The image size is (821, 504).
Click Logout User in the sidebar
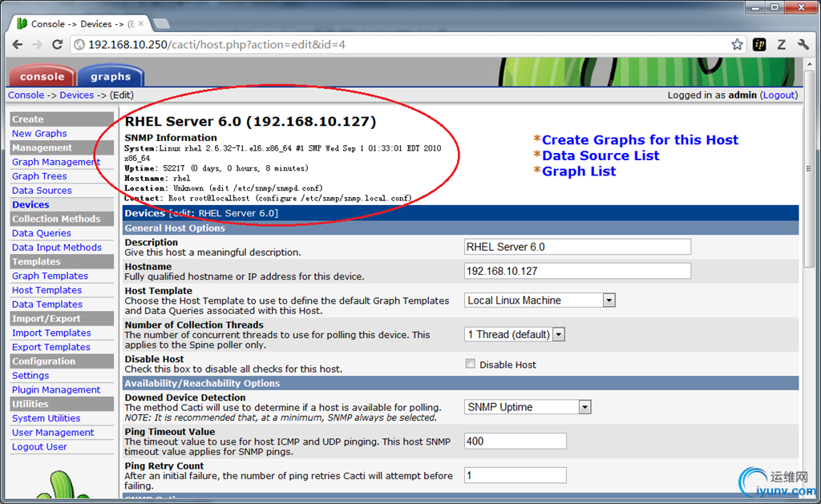pyautogui.click(x=39, y=446)
